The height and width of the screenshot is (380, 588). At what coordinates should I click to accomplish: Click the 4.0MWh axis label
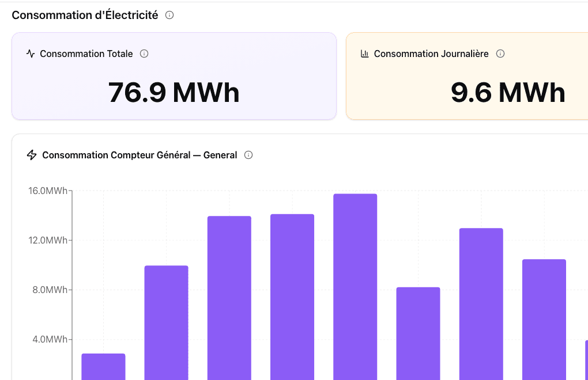[51, 340]
